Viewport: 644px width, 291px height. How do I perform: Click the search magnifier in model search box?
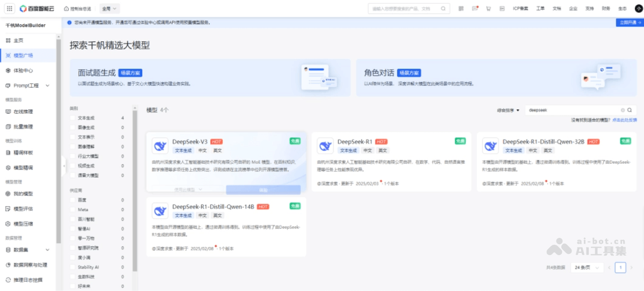coord(630,110)
